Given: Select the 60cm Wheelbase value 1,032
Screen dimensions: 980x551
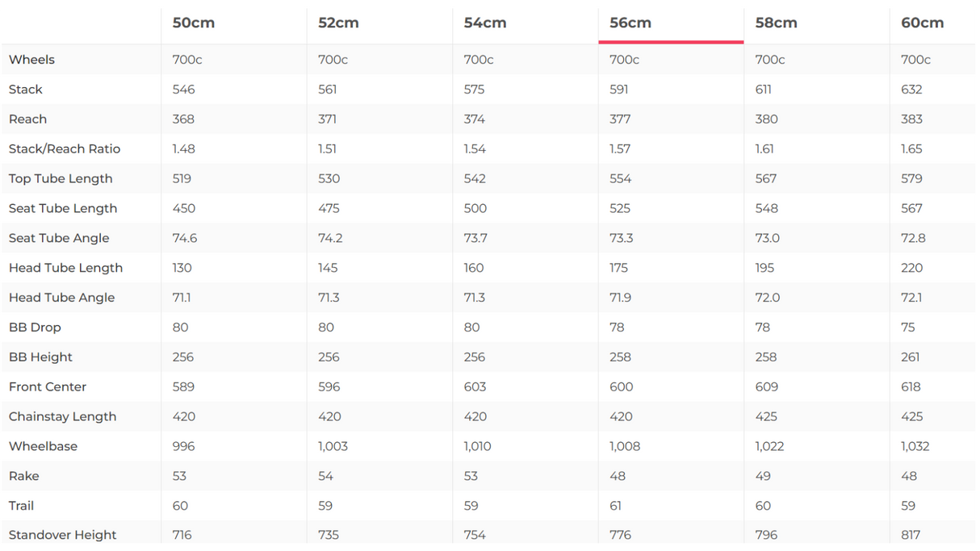Looking at the screenshot, I should pos(915,447).
